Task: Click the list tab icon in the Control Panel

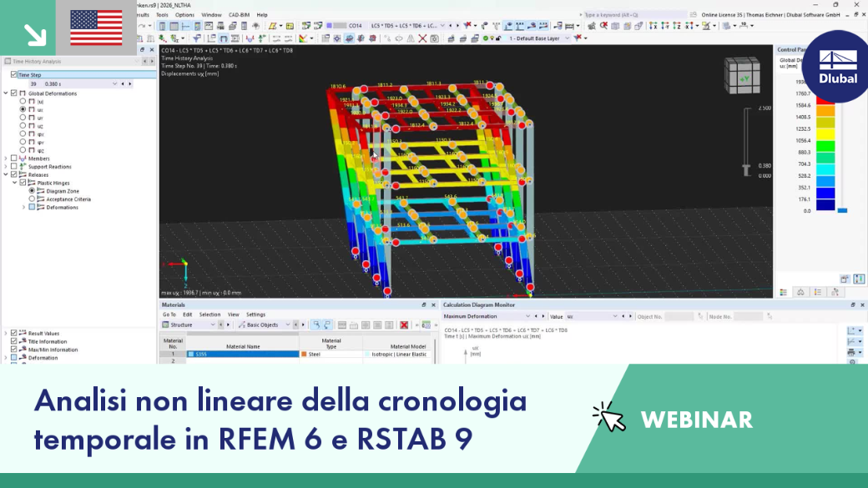Action: point(818,292)
